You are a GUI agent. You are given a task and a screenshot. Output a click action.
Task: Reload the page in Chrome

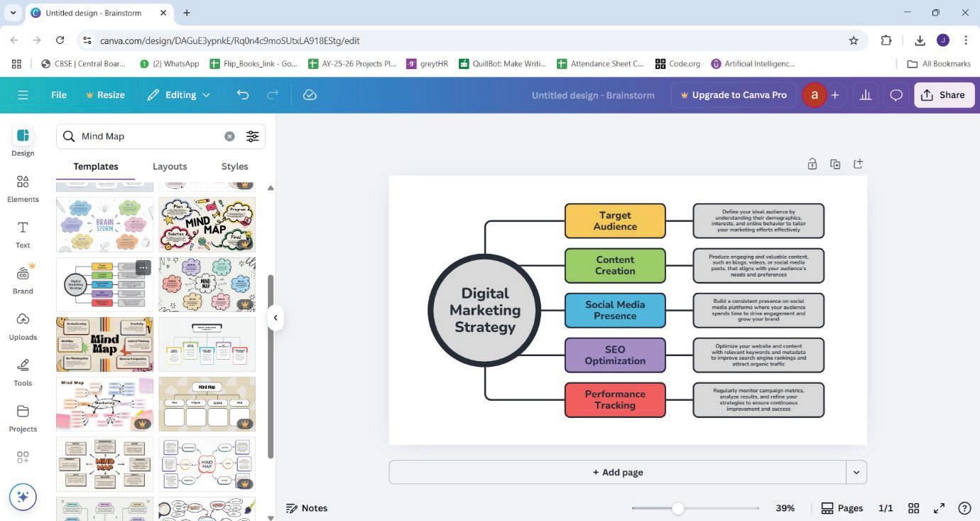60,41
